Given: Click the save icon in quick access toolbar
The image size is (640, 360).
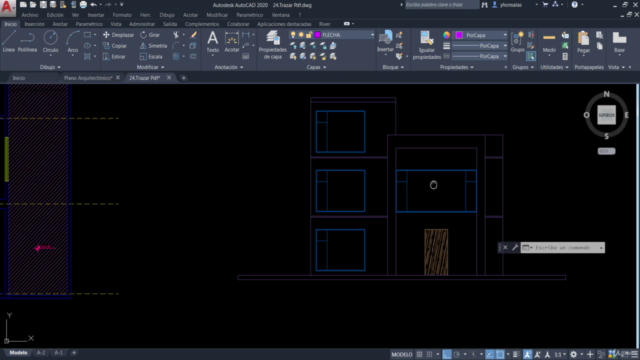Looking at the screenshot, I should 43,4.
